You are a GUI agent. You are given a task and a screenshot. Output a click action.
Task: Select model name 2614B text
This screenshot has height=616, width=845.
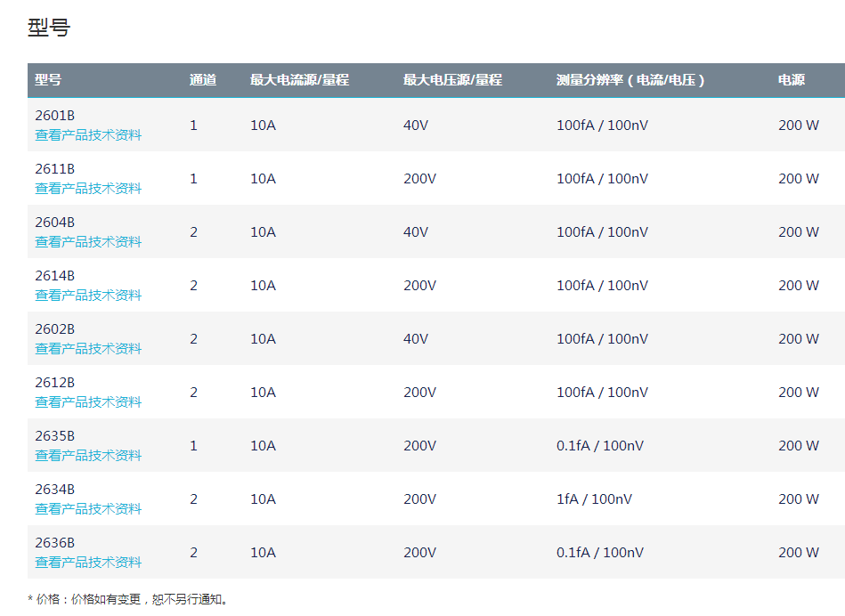pos(55,275)
